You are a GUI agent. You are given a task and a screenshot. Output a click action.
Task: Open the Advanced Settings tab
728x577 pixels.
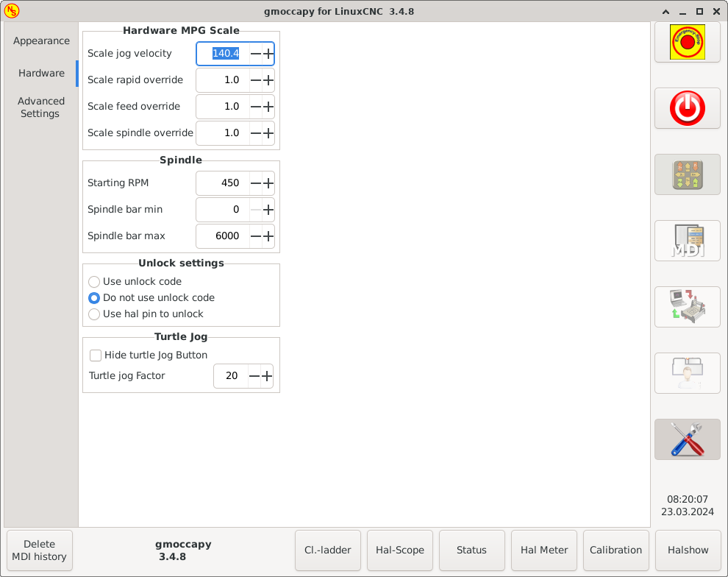[x=40, y=107]
